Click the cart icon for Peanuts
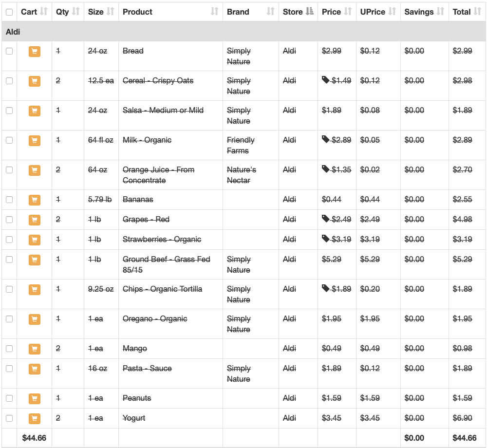The height and width of the screenshot is (448, 488). [x=35, y=398]
